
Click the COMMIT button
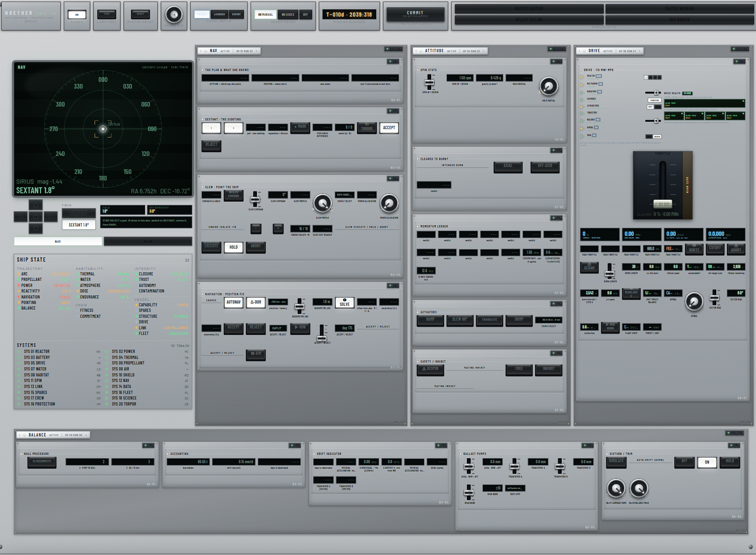click(415, 15)
